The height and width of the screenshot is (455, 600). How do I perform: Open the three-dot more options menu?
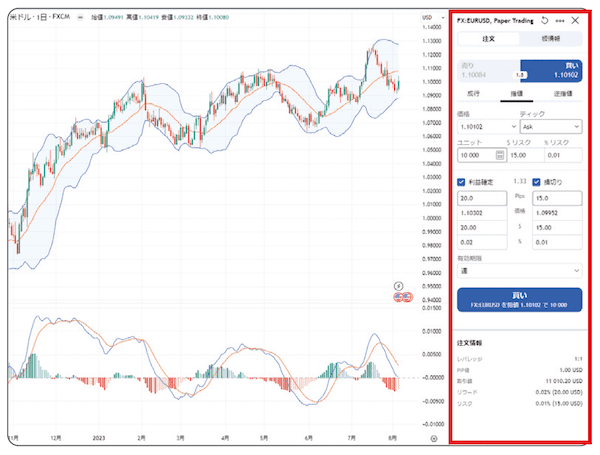click(559, 20)
